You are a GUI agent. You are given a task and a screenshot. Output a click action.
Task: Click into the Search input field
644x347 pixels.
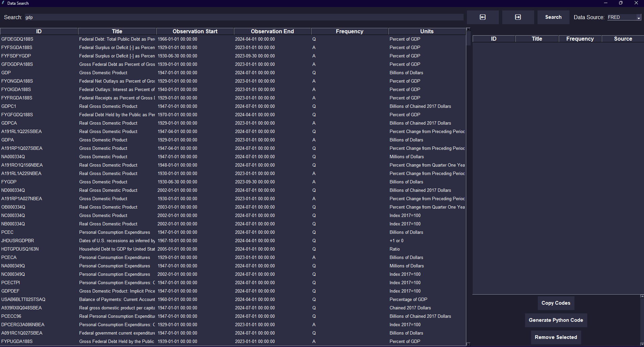(244, 17)
